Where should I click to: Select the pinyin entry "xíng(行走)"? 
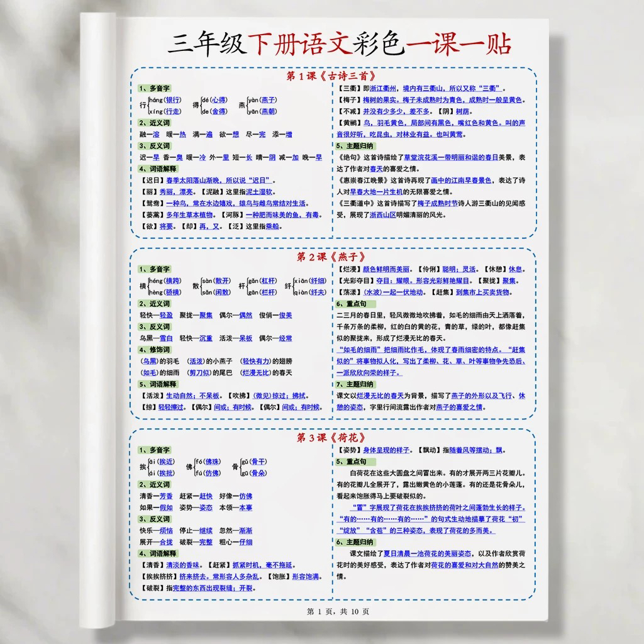pos(165,111)
